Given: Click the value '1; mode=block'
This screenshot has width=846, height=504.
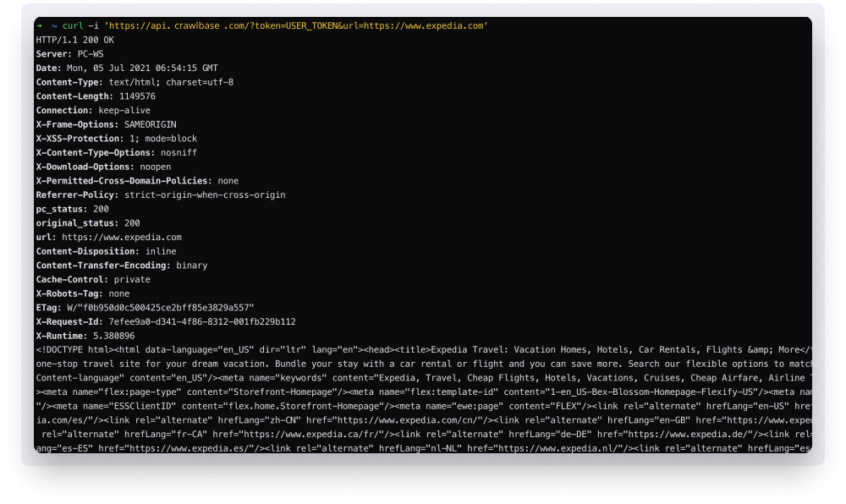Looking at the screenshot, I should (163, 139).
